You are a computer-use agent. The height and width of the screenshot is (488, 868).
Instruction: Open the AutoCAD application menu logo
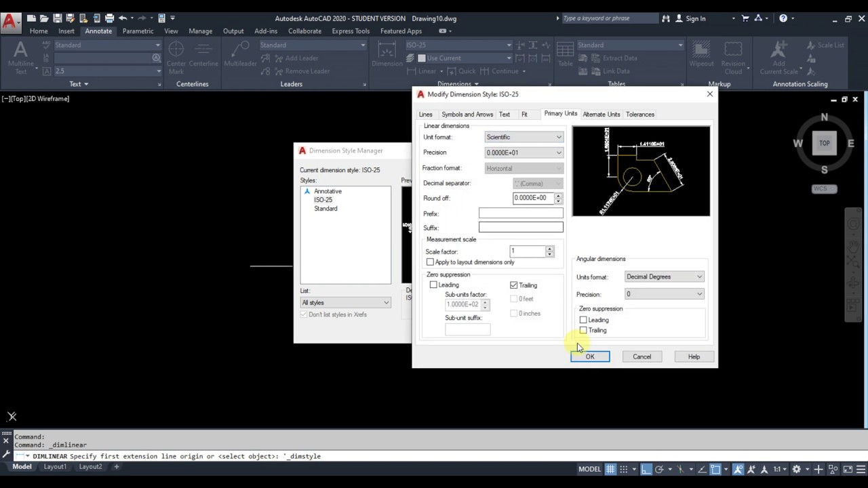pos(10,21)
